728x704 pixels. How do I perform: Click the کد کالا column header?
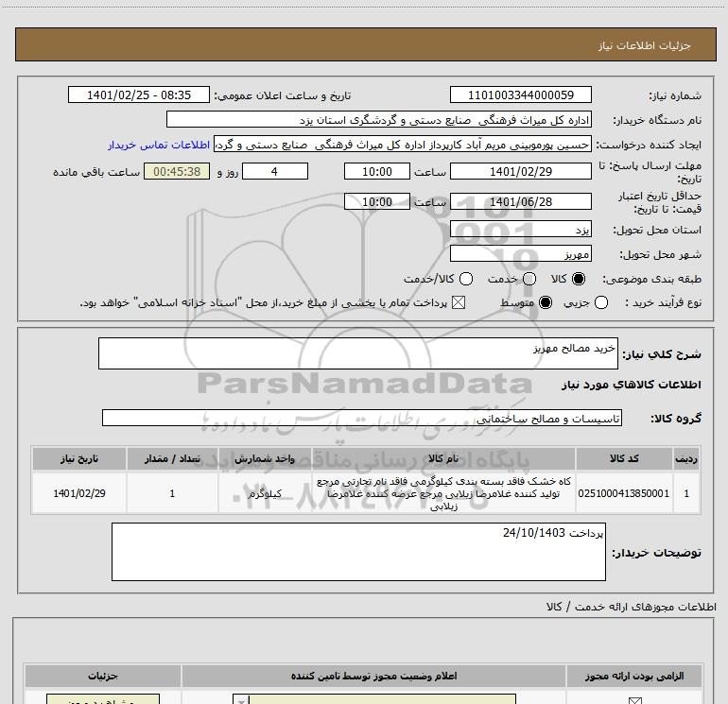[624, 459]
